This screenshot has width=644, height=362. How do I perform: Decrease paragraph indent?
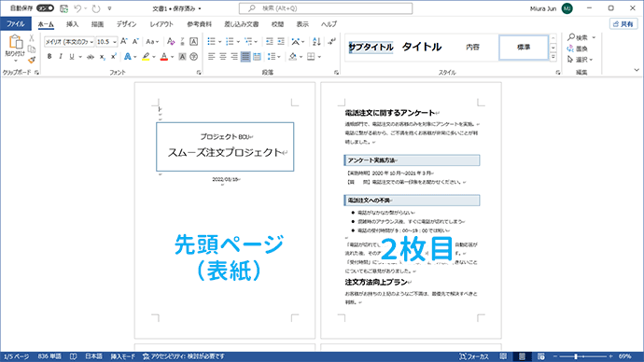[270, 41]
